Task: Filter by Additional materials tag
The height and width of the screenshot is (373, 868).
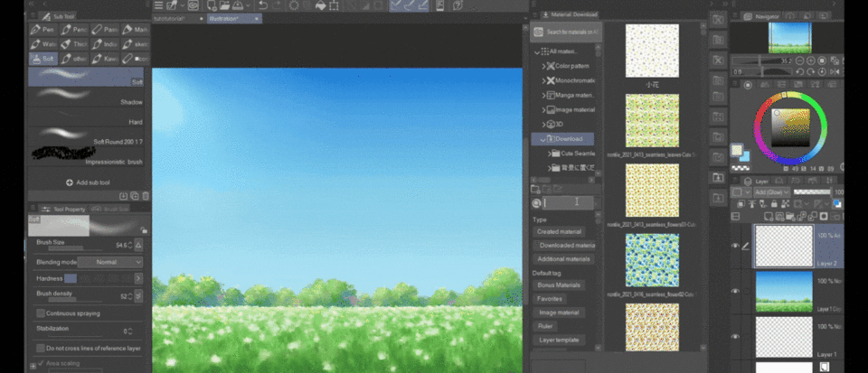Action: coord(564,259)
